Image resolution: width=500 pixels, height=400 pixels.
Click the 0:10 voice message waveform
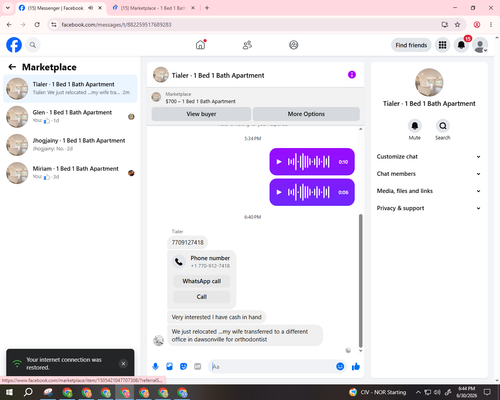coord(309,162)
